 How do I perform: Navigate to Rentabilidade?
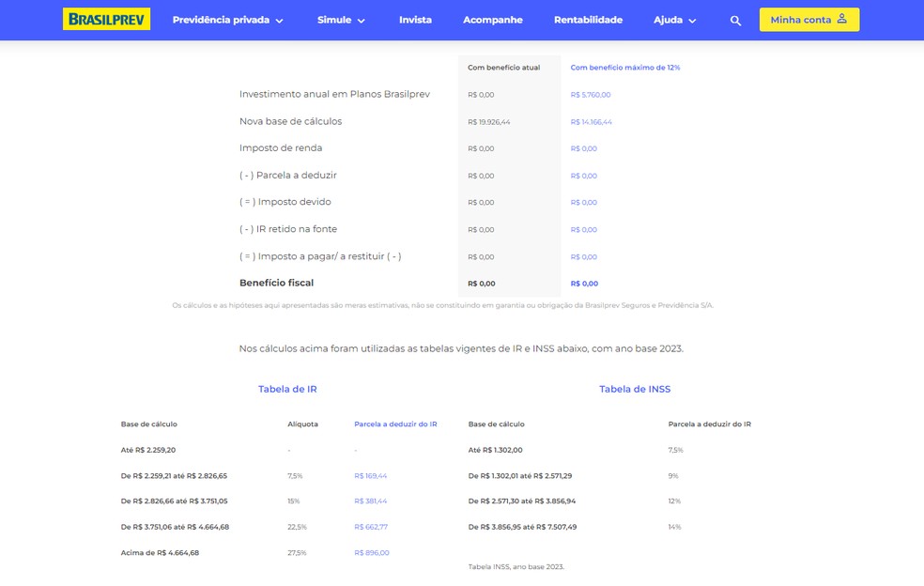coord(588,20)
